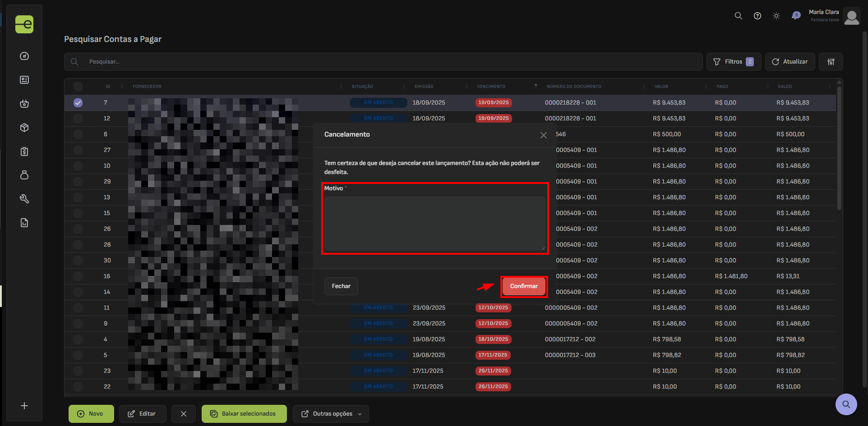
Task: Sort by the ID column header
Action: (x=108, y=87)
